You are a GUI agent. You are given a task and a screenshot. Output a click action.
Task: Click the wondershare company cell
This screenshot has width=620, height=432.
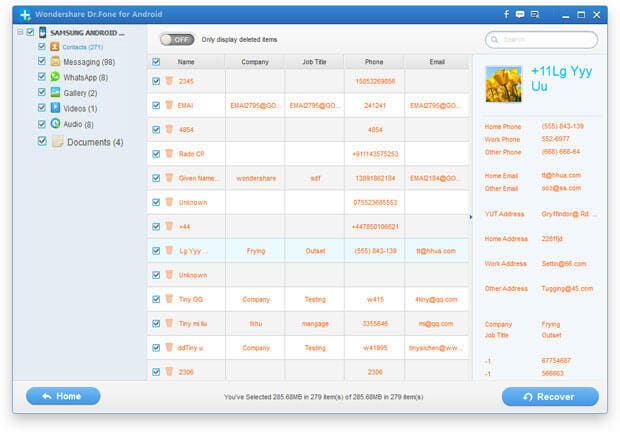point(256,178)
